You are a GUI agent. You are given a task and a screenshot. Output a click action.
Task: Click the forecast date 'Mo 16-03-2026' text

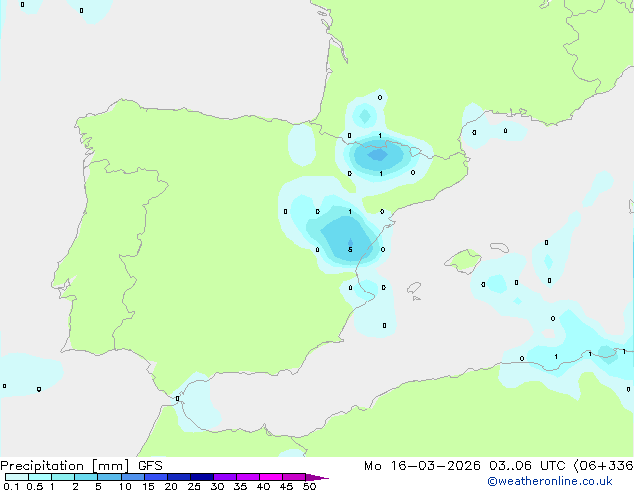(422, 466)
